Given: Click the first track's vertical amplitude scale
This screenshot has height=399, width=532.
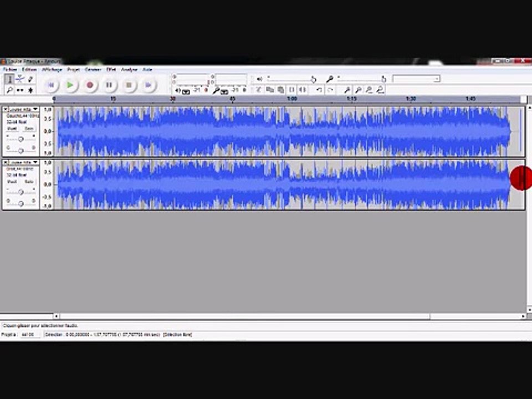Looking at the screenshot, I should 47,131.
